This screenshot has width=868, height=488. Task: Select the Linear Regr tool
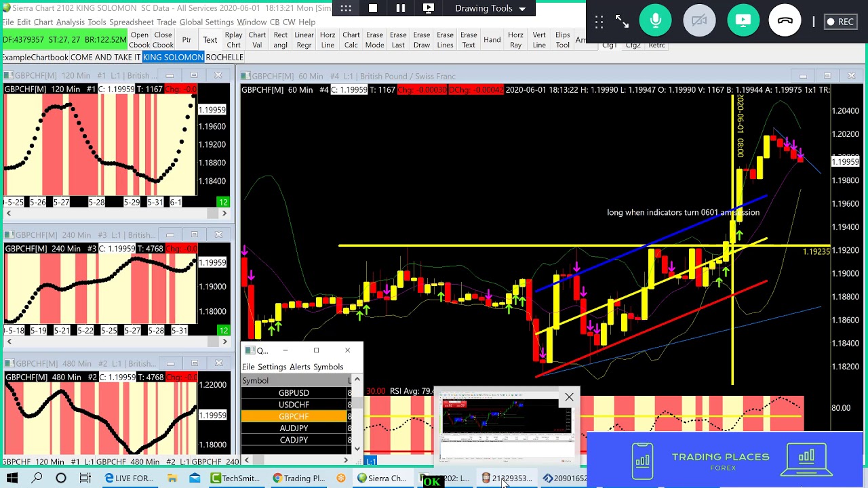[304, 40]
